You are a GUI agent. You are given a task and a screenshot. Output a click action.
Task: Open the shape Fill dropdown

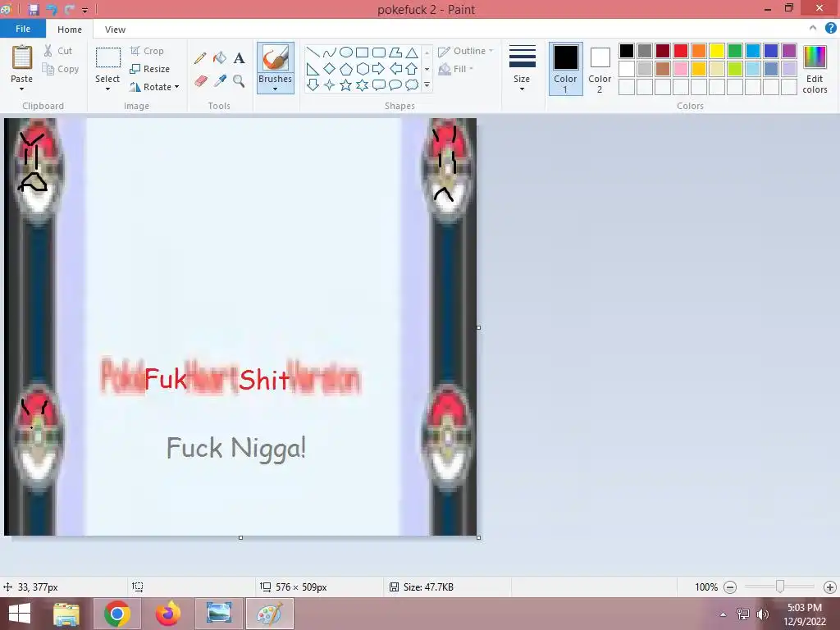pyautogui.click(x=456, y=69)
